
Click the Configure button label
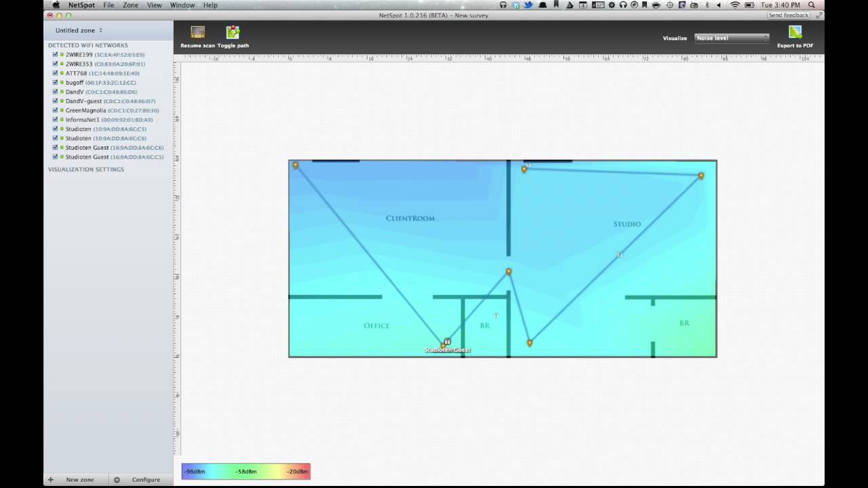[146, 480]
